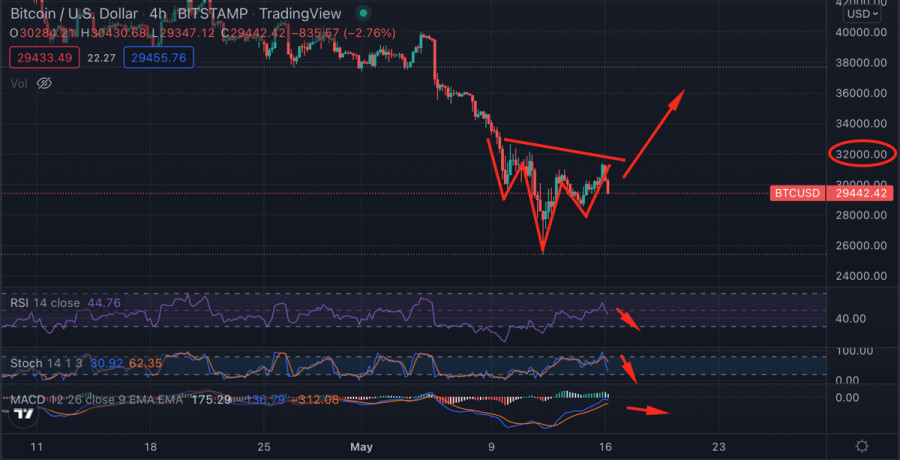Open the USD currency dropdown
The image size is (900, 460).
(863, 13)
